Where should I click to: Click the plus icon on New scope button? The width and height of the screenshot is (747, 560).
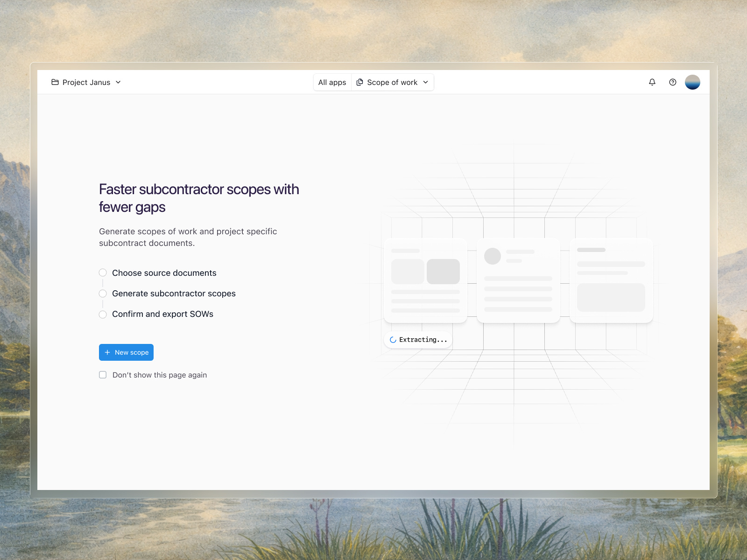pos(107,352)
